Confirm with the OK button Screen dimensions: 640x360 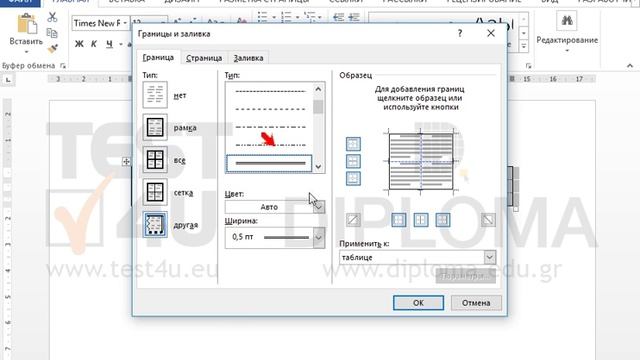tap(418, 303)
